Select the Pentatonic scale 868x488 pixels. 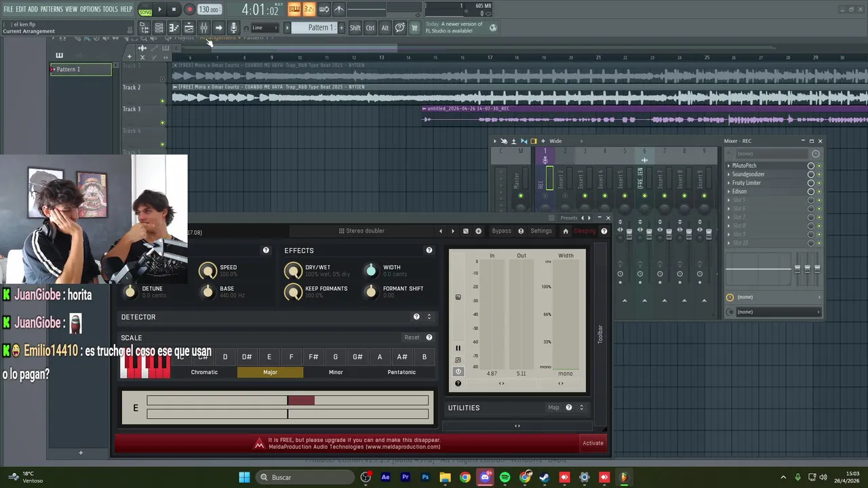point(401,372)
